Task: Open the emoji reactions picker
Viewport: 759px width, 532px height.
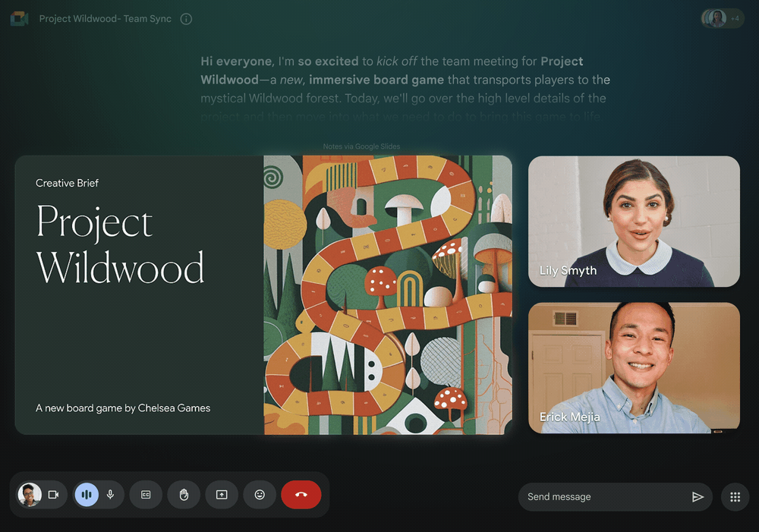Action: point(260,495)
